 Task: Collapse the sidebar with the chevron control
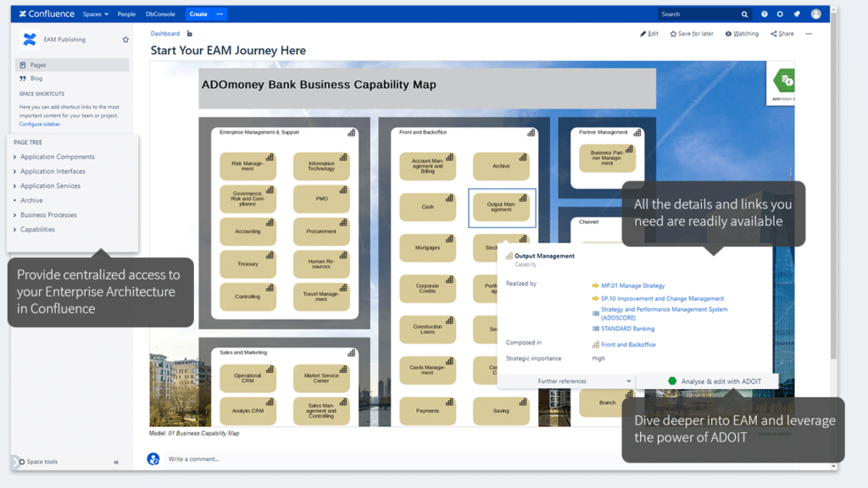pos(114,462)
